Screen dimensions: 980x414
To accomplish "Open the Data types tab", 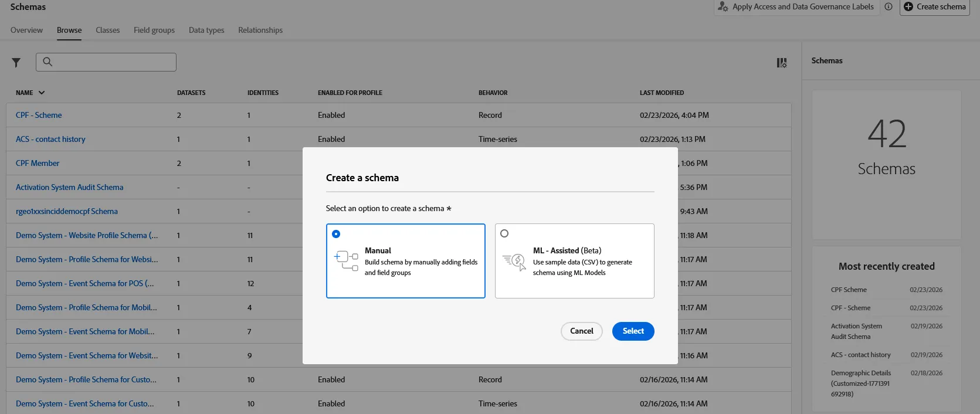I will [x=206, y=30].
